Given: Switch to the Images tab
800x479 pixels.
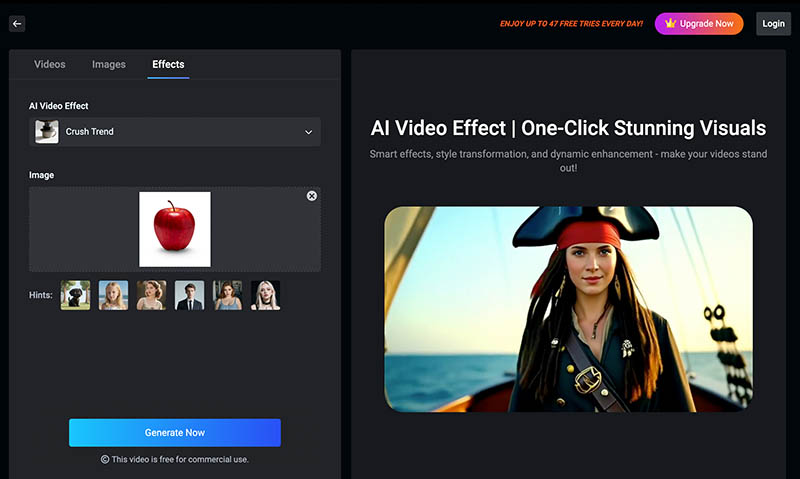Looking at the screenshot, I should 109,64.
